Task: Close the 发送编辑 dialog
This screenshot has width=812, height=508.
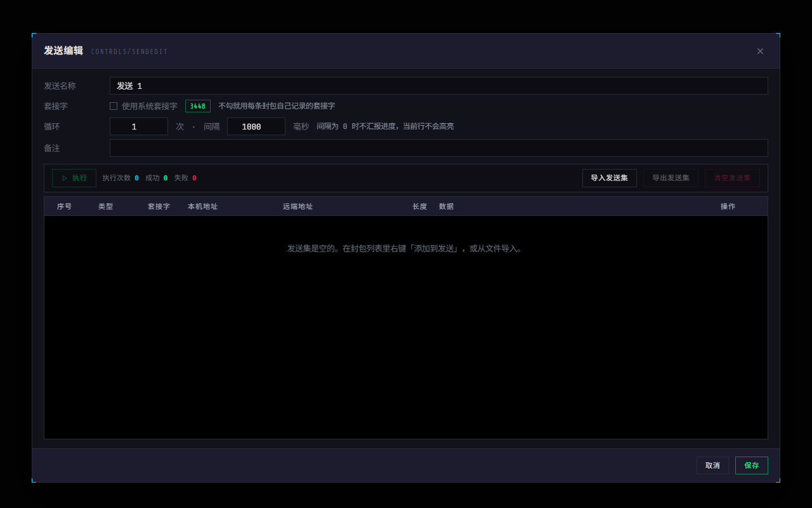Action: pos(760,51)
